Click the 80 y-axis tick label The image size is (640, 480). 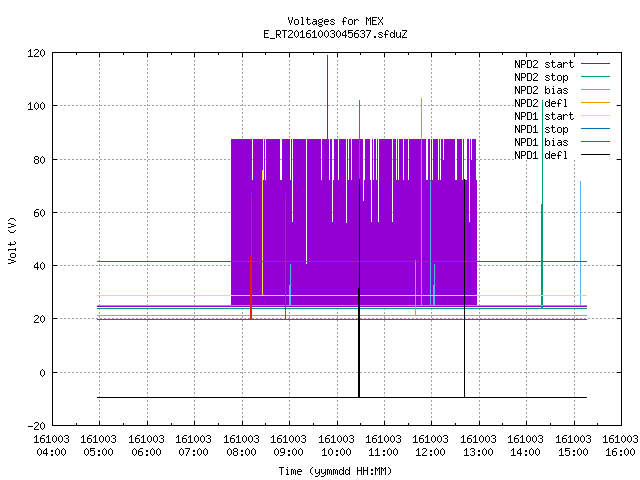[x=40, y=160]
